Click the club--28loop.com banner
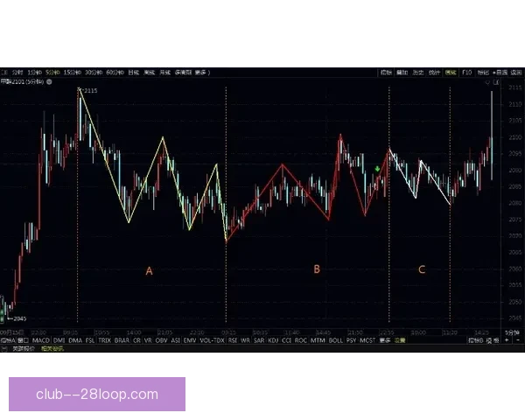Image resolution: width=525 pixels, height=420 pixels. [97, 395]
